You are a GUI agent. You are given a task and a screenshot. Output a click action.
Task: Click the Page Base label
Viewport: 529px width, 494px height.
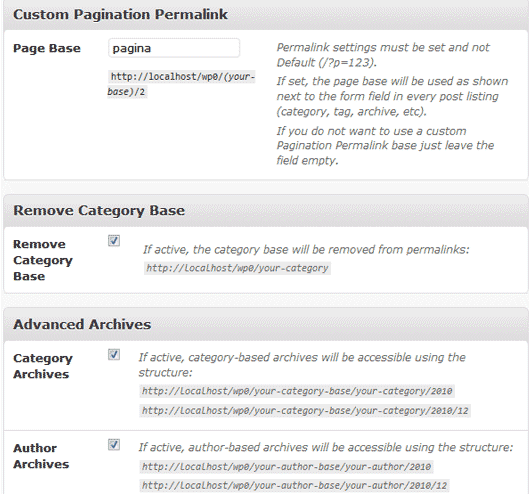point(47,48)
